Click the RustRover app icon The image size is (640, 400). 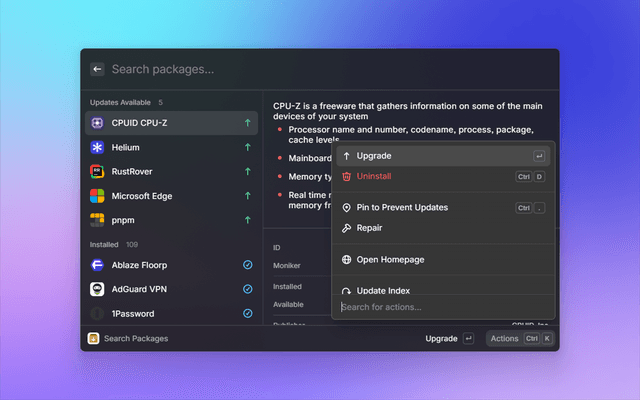[97, 171]
